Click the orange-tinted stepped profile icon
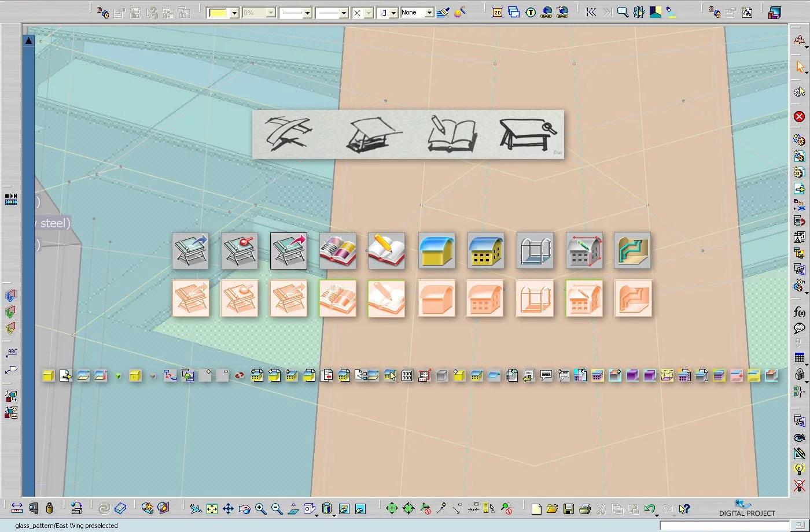Screen dimensions: 810x532 (x=634, y=298)
